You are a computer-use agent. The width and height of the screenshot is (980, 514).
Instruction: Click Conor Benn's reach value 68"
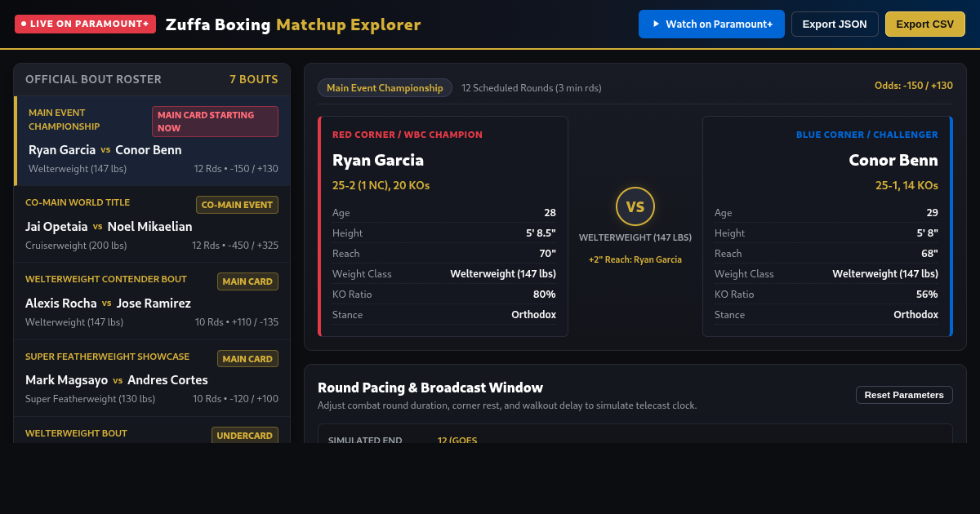pyautogui.click(x=929, y=253)
